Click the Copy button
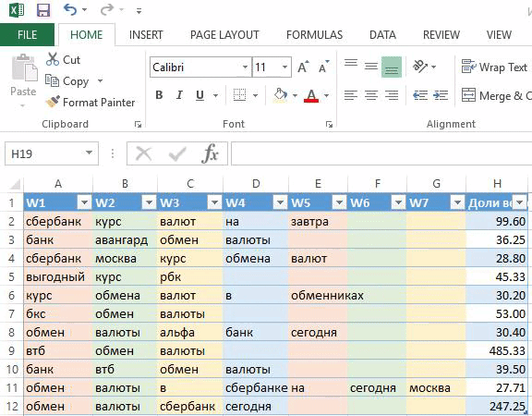This screenshot has height=416, width=532. coord(67,81)
